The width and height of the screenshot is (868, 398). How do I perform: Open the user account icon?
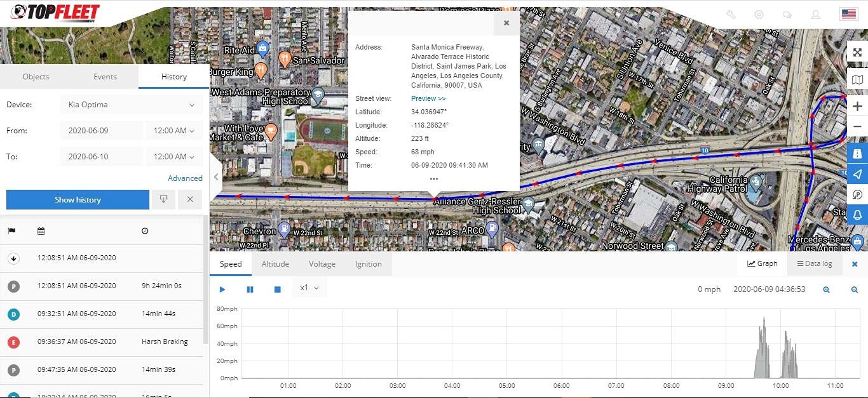[815, 15]
